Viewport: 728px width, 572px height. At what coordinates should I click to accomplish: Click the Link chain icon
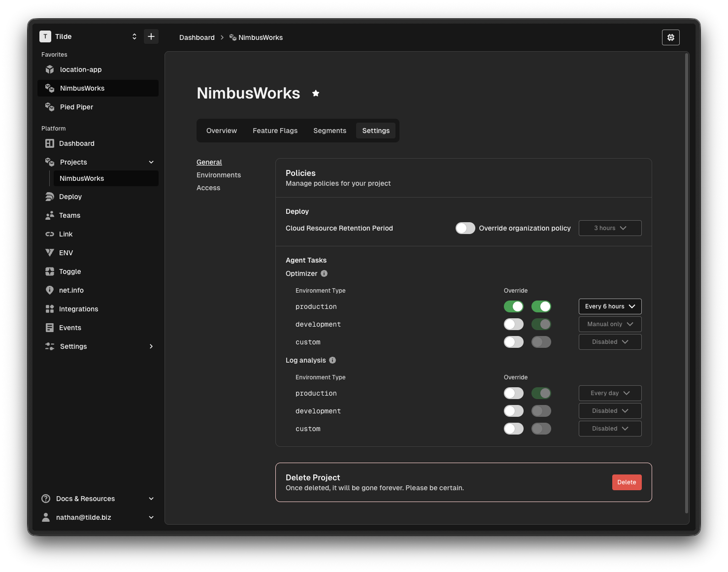click(x=50, y=234)
